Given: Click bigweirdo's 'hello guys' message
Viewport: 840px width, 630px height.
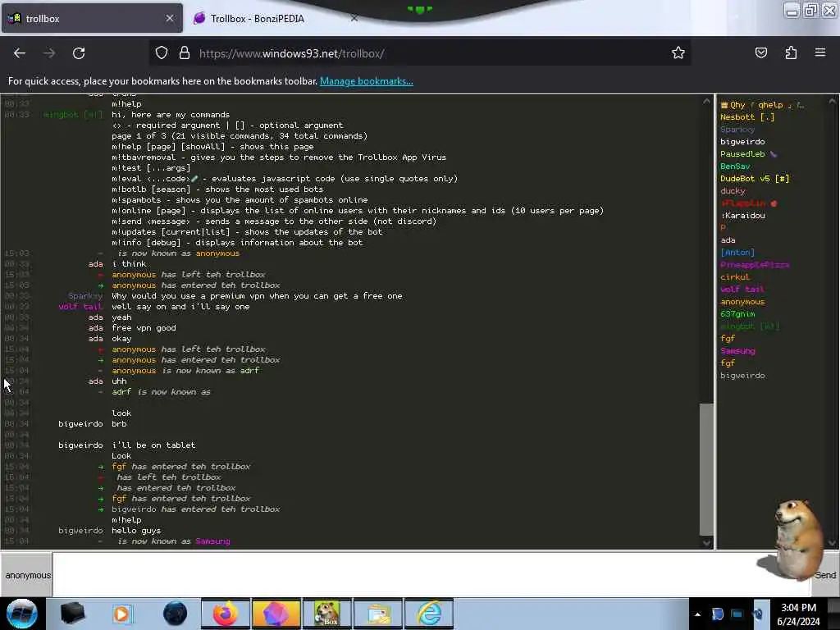Looking at the screenshot, I should [136, 531].
